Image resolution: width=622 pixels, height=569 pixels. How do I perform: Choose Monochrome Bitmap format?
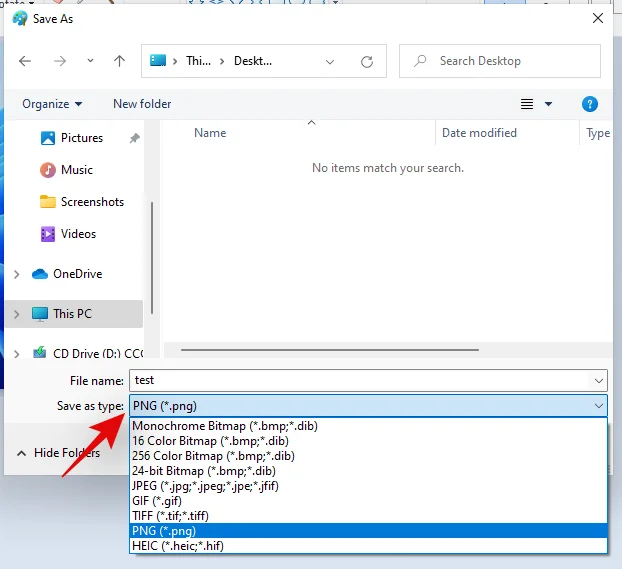[x=368, y=426]
